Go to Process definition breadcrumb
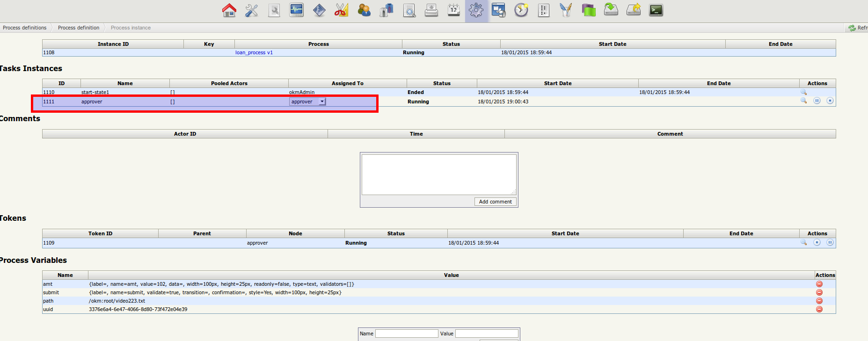 pyautogui.click(x=79, y=28)
